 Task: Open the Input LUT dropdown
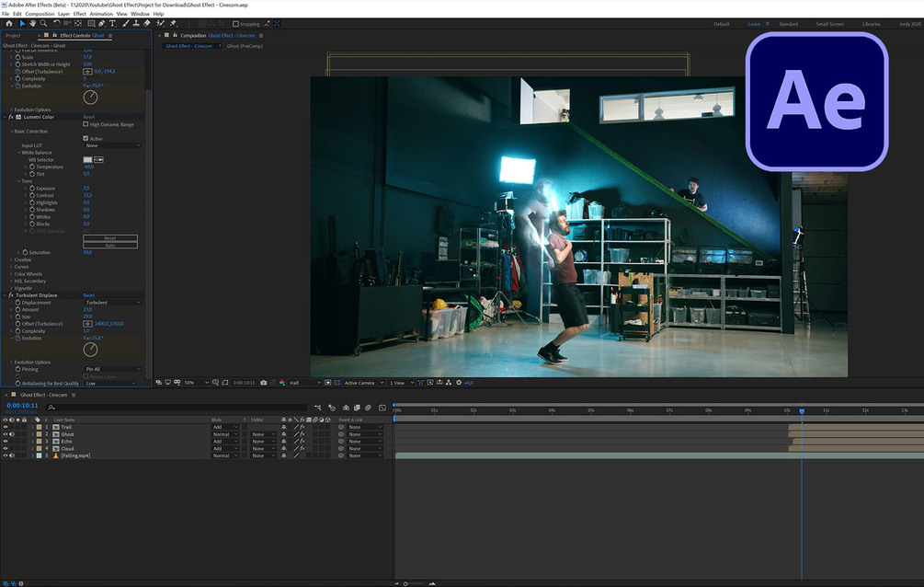[x=112, y=145]
